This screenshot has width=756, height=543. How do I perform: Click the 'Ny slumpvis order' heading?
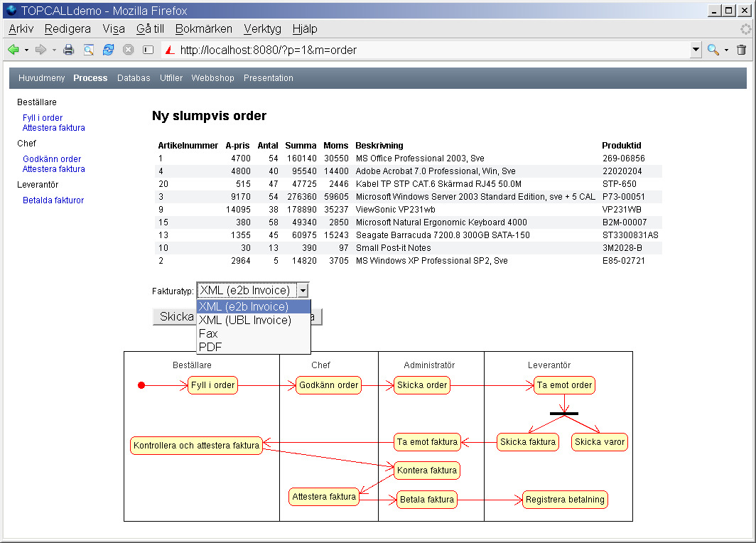pyautogui.click(x=209, y=116)
